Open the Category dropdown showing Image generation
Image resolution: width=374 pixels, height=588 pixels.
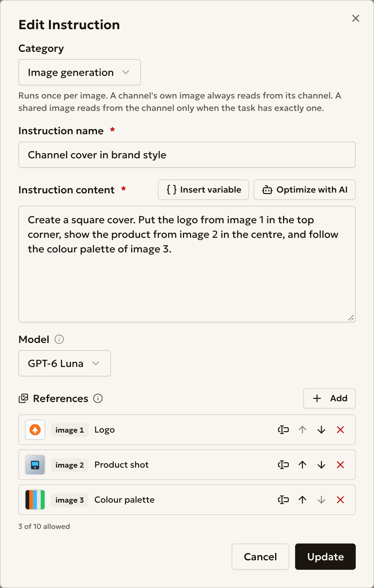(x=80, y=72)
